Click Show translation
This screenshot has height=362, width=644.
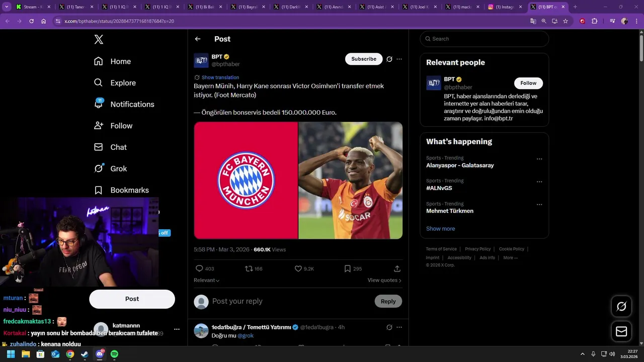(x=220, y=77)
